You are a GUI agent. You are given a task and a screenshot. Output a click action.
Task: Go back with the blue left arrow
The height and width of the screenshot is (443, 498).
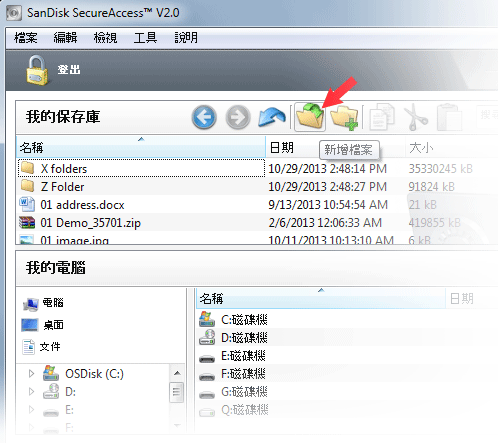tap(204, 117)
